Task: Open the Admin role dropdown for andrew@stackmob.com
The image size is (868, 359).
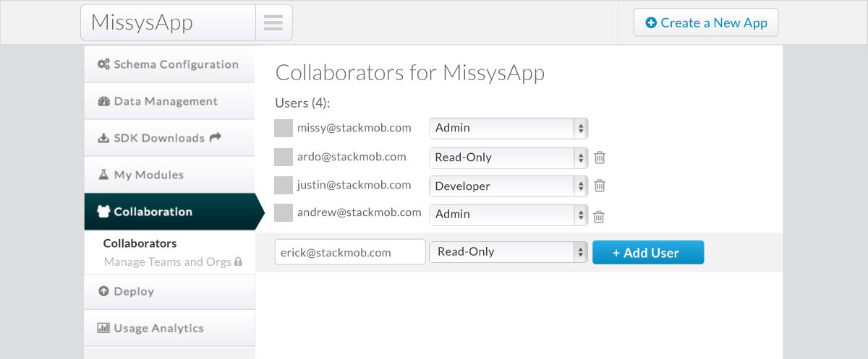Action: pos(509,215)
